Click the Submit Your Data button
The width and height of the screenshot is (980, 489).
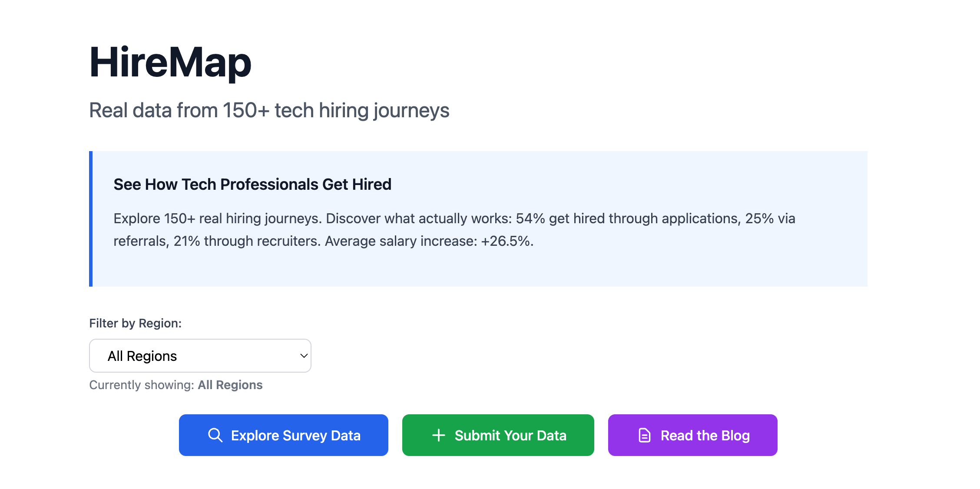point(498,435)
